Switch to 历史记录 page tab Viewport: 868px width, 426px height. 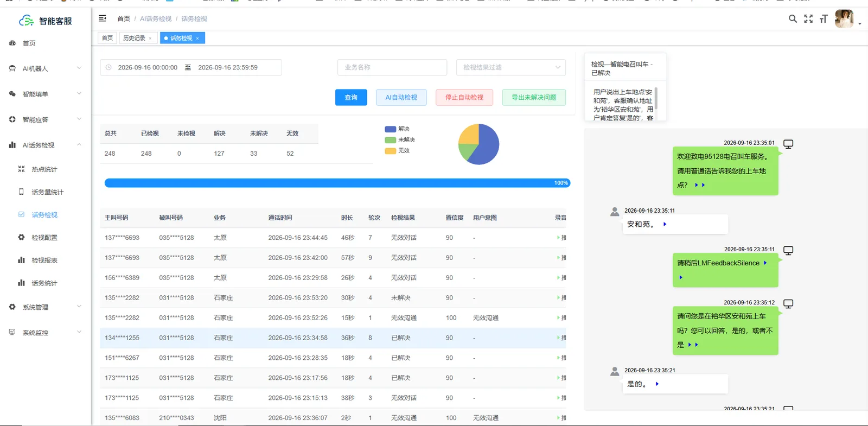tap(134, 38)
